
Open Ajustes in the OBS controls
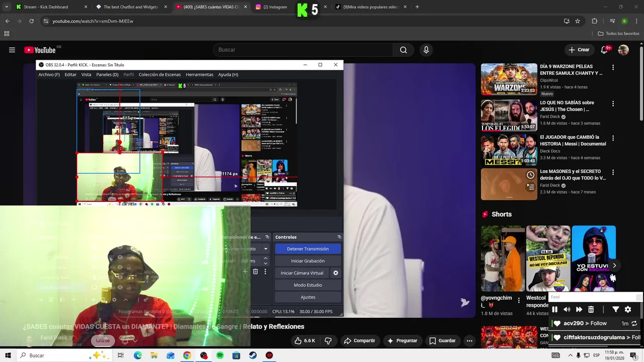pos(307,297)
